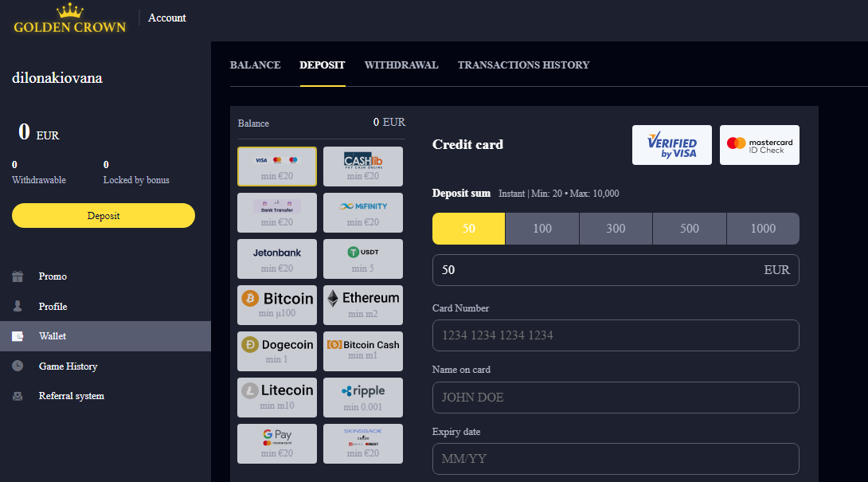Click the yellow Deposit button
The width and height of the screenshot is (868, 482).
tap(104, 216)
